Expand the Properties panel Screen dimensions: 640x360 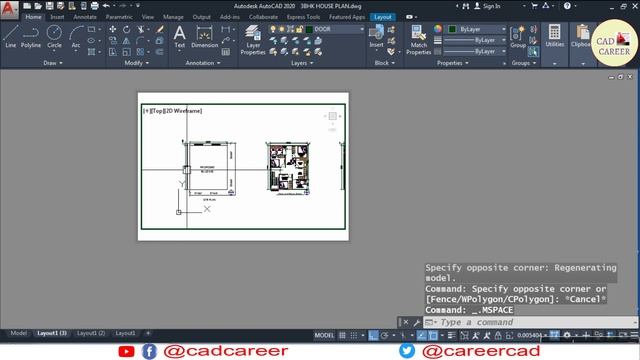click(x=453, y=63)
